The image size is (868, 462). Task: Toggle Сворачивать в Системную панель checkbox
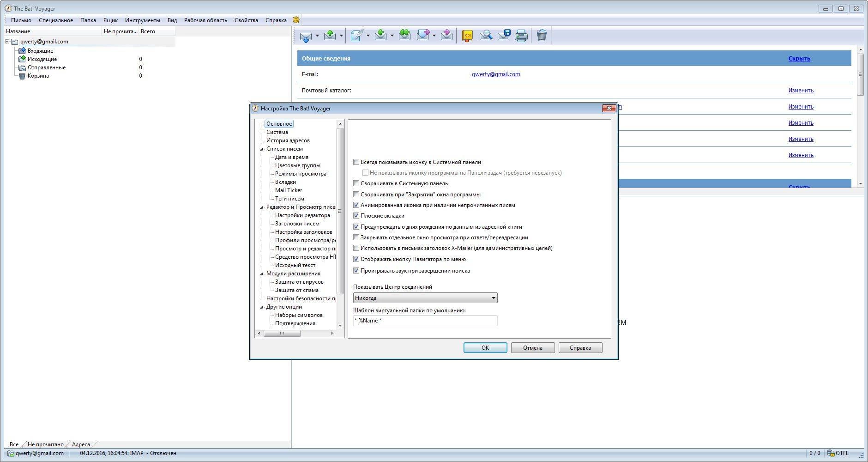click(x=356, y=183)
